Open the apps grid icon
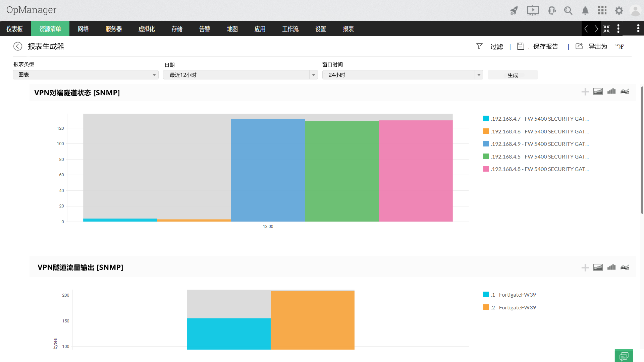Image resolution: width=644 pixels, height=362 pixels. coord(602,10)
